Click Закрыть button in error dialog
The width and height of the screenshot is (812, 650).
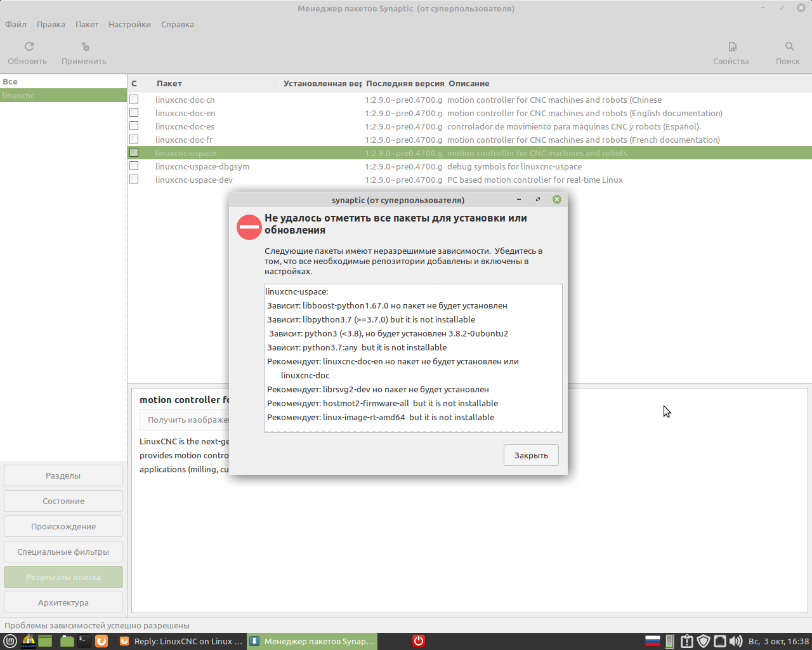tap(531, 455)
